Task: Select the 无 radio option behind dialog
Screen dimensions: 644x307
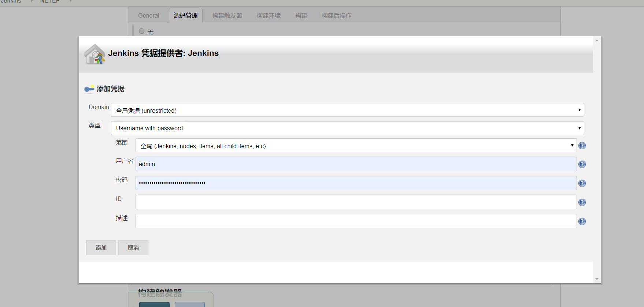Action: click(x=142, y=31)
